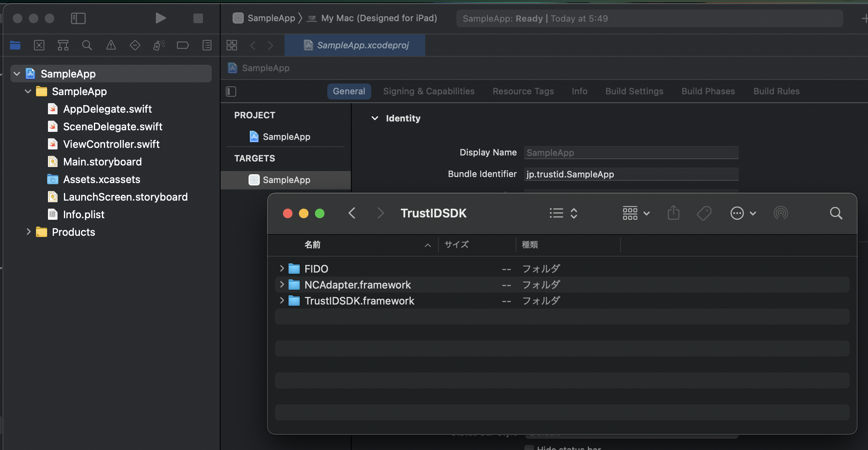Collapse the SampleApp group folder
The width and height of the screenshot is (868, 450).
[x=28, y=91]
